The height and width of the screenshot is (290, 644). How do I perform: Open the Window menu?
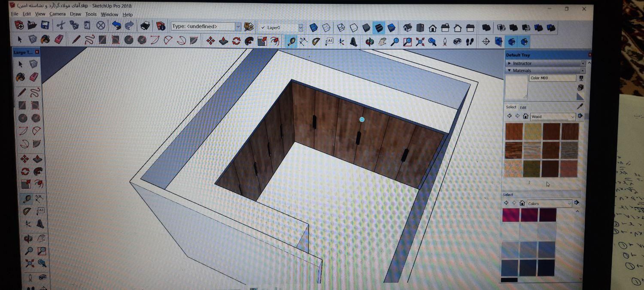coord(109,15)
